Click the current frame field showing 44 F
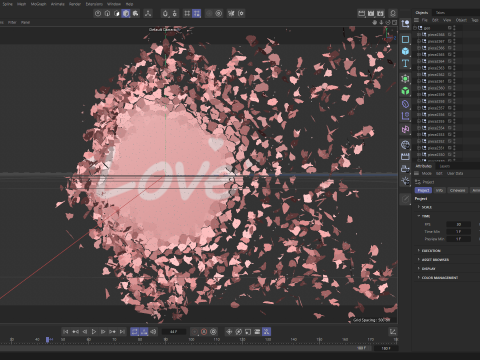The height and width of the screenshot is (360, 480). pyautogui.click(x=174, y=332)
